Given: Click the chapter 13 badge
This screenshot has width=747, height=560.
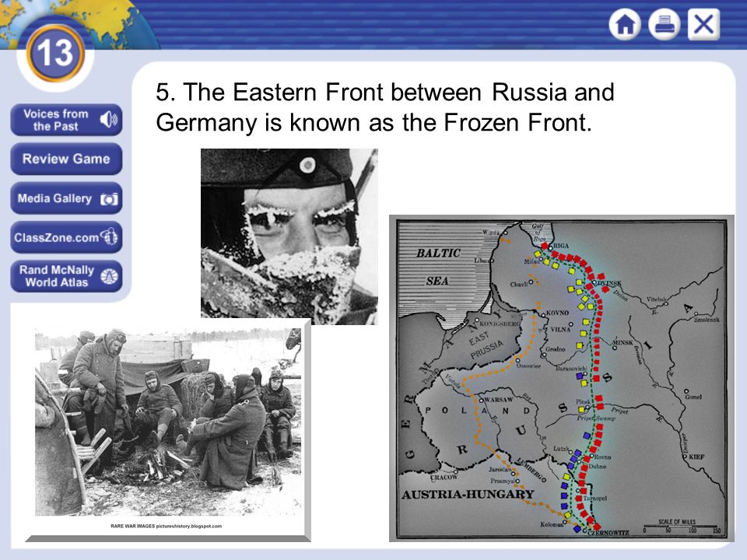Looking at the screenshot, I should (x=55, y=54).
